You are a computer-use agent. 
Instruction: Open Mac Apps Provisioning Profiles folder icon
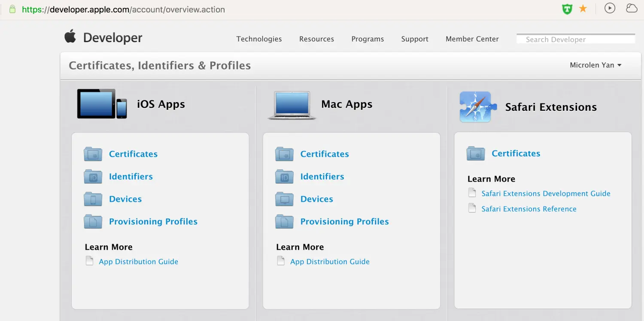point(284,221)
